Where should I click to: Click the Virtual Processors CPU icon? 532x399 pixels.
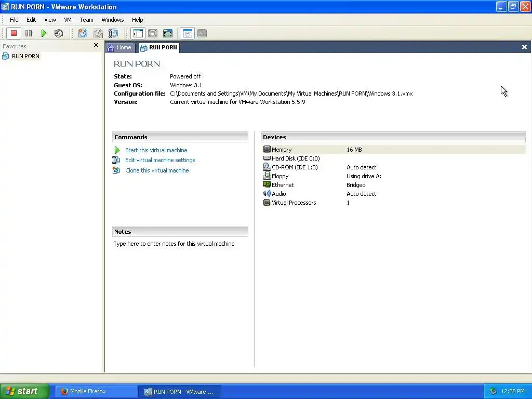[267, 203]
